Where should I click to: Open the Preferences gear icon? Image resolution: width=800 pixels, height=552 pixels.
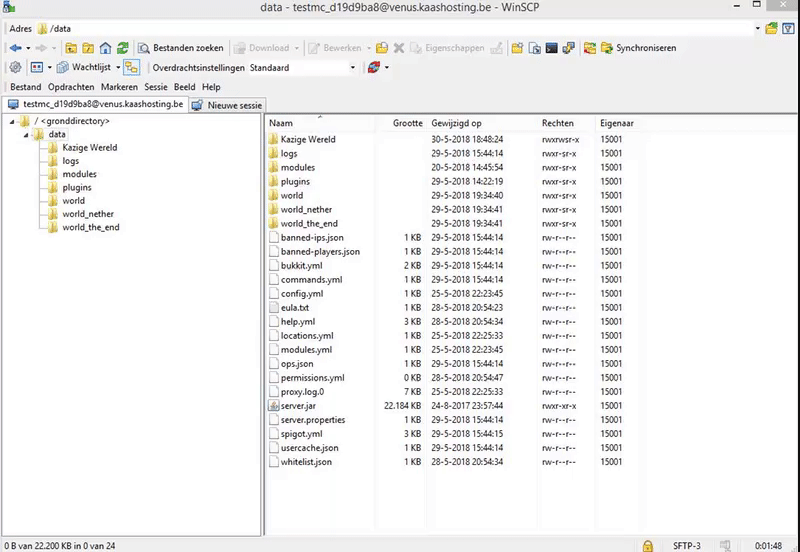(14, 68)
